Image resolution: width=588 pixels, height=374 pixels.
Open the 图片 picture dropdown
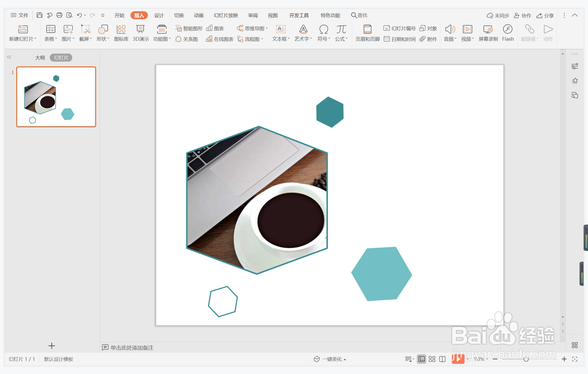pos(68,39)
